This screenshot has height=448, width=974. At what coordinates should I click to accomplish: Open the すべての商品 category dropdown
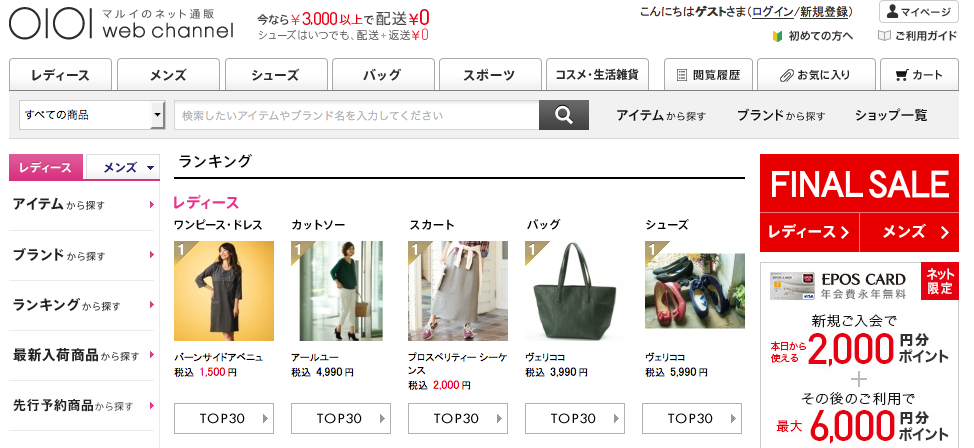click(x=92, y=115)
